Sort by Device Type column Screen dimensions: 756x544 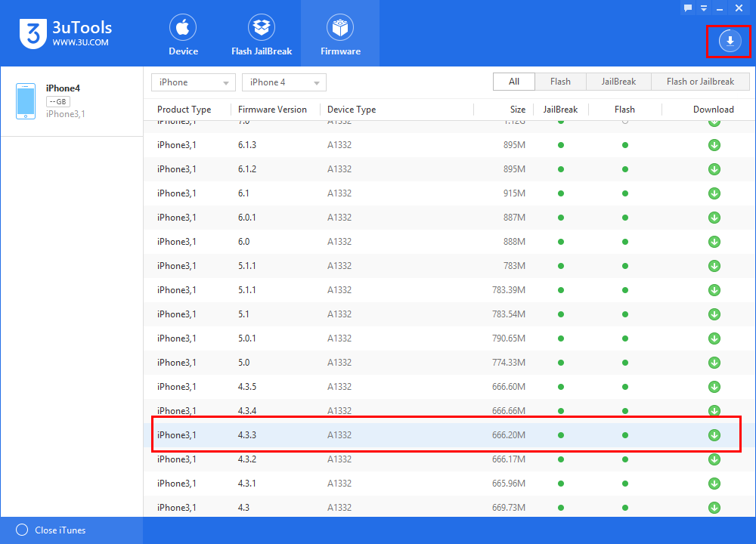coord(352,110)
